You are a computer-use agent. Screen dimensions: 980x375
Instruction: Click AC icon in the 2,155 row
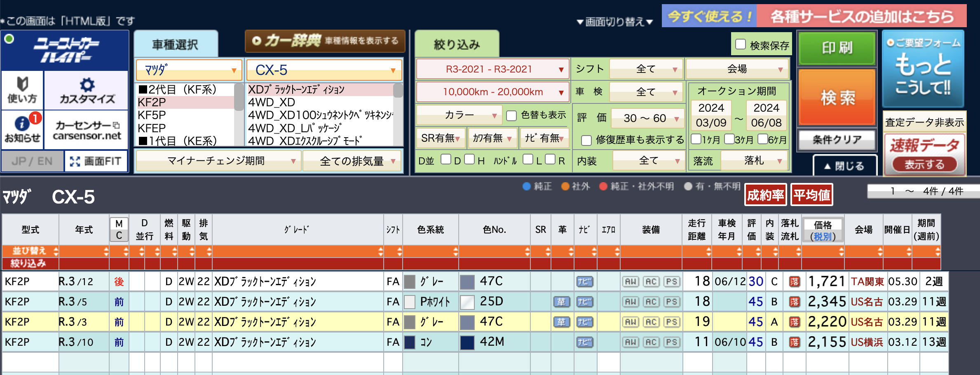click(x=651, y=342)
